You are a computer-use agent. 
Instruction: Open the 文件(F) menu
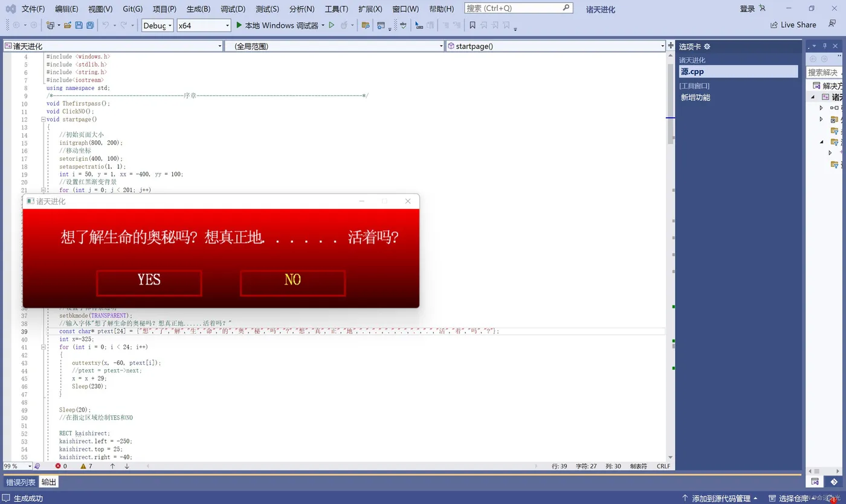coord(33,9)
